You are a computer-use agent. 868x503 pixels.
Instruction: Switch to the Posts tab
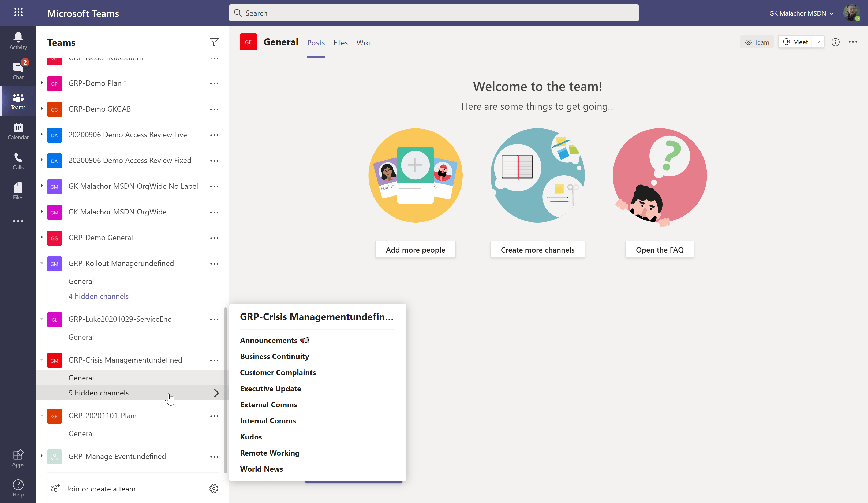(316, 42)
